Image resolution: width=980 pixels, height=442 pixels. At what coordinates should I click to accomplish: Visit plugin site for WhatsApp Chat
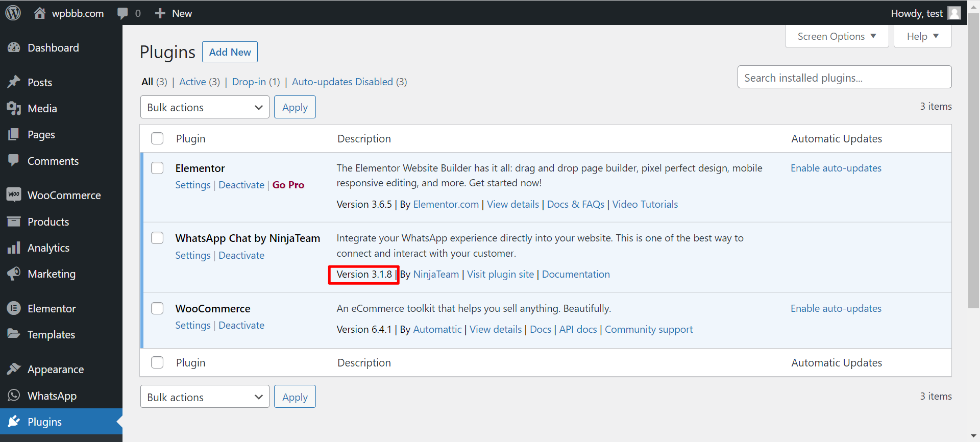[x=500, y=274]
